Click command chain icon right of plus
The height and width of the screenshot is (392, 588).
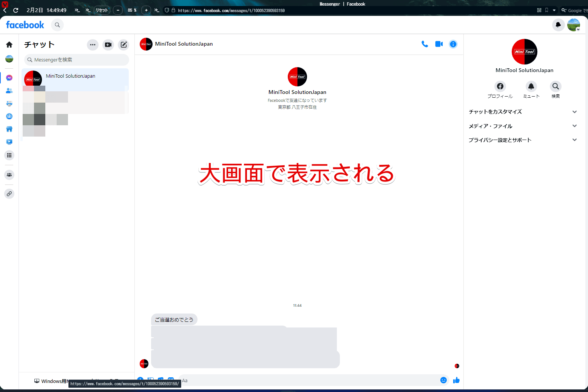tap(157, 10)
